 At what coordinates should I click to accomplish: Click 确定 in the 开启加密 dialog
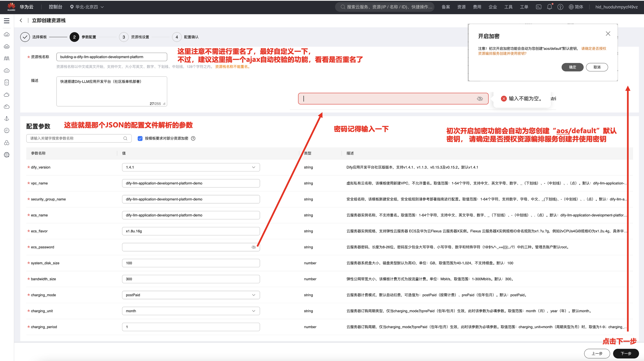click(572, 67)
